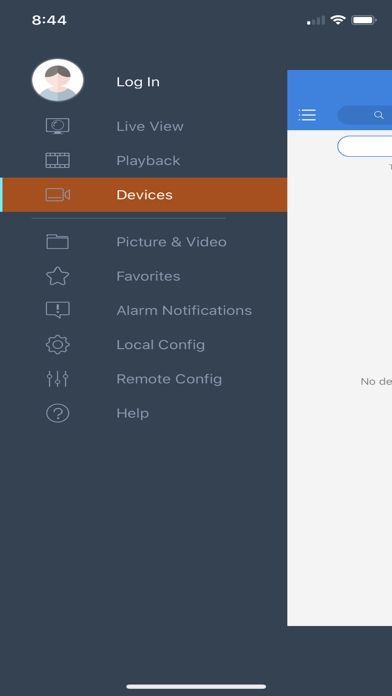Click the white rounded input field below header

[364, 146]
